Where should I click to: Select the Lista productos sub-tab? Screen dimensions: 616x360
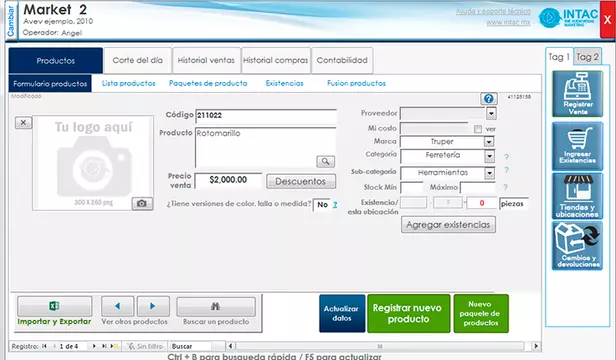click(128, 83)
